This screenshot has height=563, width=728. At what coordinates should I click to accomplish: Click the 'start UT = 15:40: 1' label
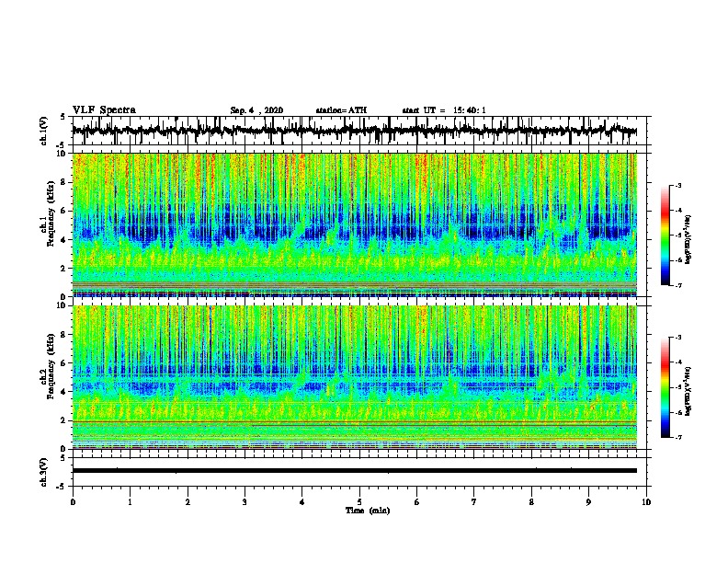444,110
